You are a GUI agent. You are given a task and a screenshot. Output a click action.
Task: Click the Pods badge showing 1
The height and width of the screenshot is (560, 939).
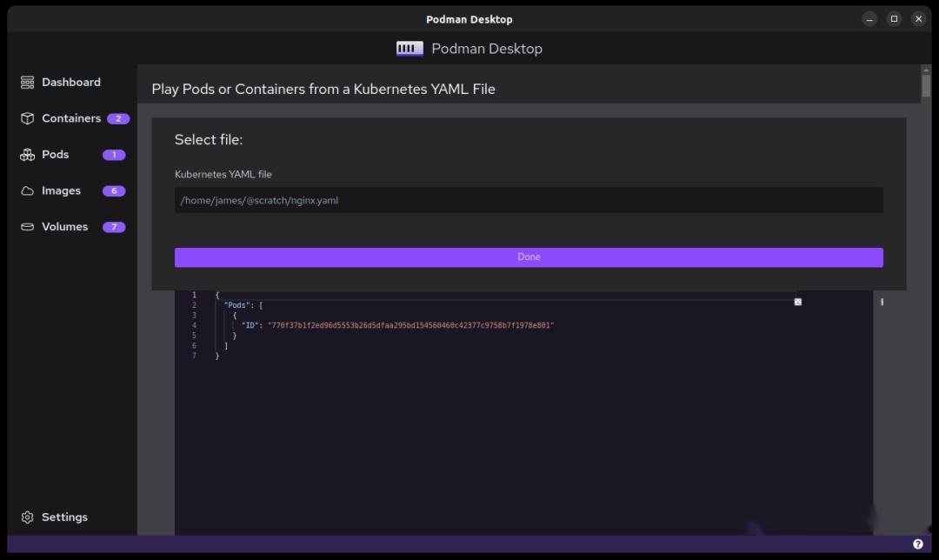pyautogui.click(x=113, y=154)
